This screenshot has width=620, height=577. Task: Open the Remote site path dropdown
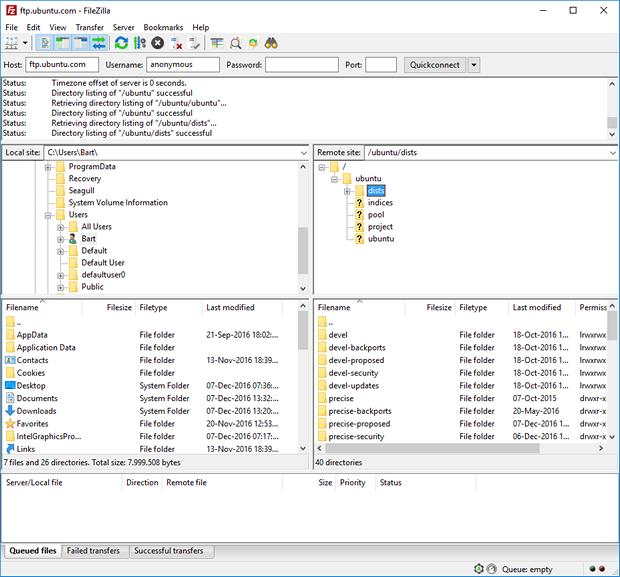(613, 153)
